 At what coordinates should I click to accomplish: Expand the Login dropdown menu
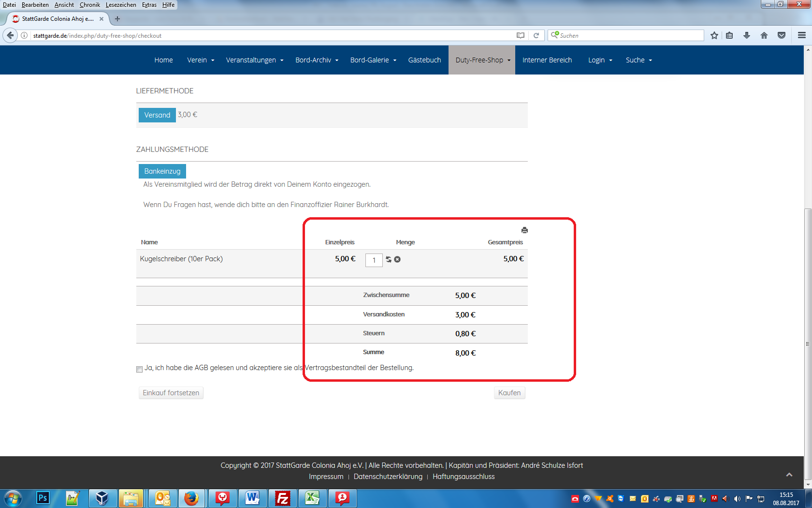coord(600,60)
